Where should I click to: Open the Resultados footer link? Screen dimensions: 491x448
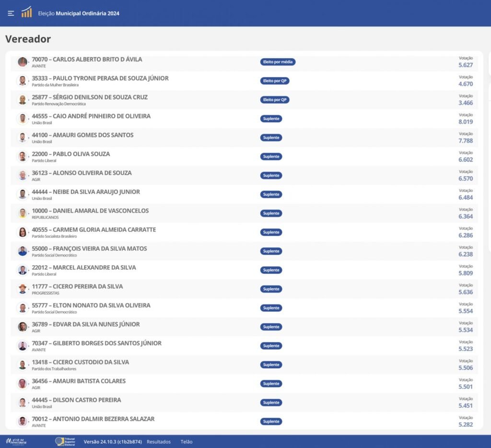tap(158, 442)
